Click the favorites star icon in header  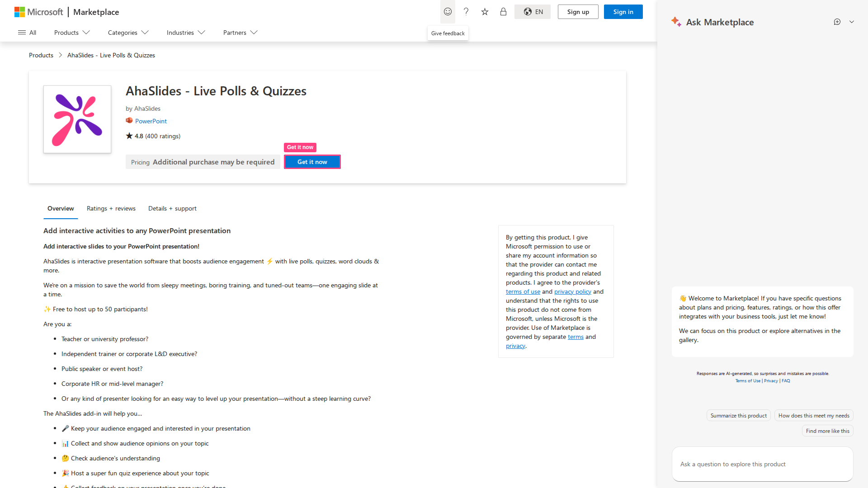coord(485,12)
